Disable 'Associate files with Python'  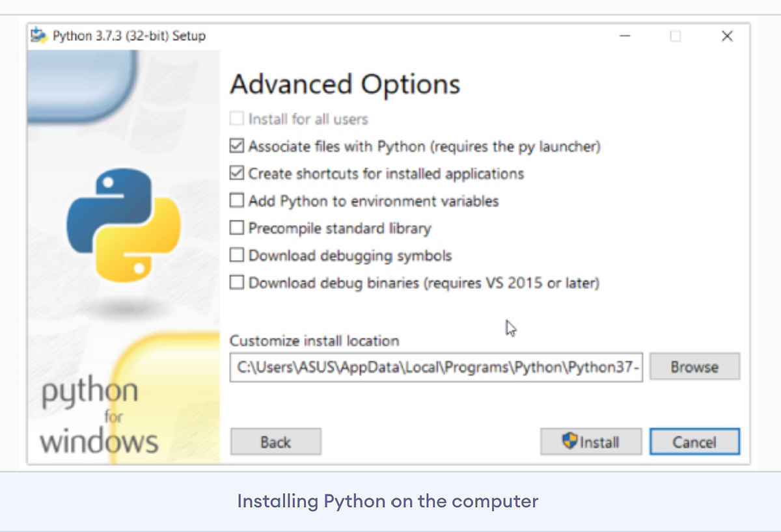click(x=237, y=146)
